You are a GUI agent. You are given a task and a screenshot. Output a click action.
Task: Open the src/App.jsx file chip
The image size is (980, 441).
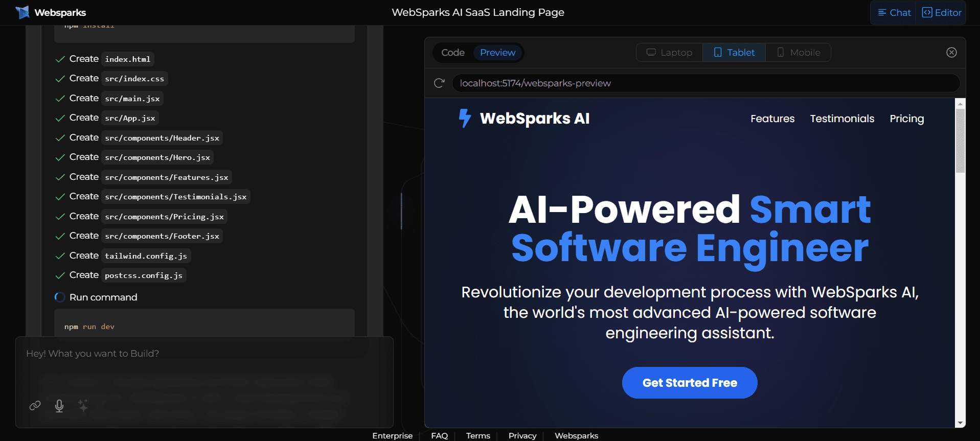(130, 118)
